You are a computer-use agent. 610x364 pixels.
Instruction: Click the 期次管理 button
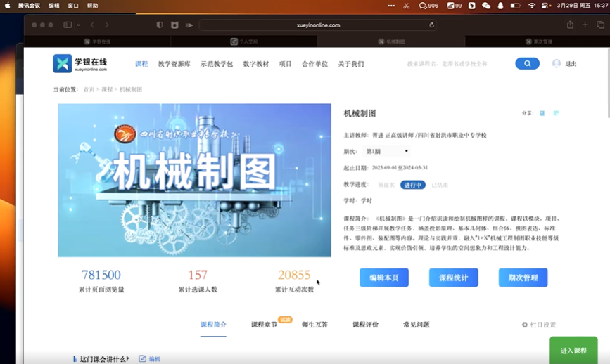pos(523,278)
